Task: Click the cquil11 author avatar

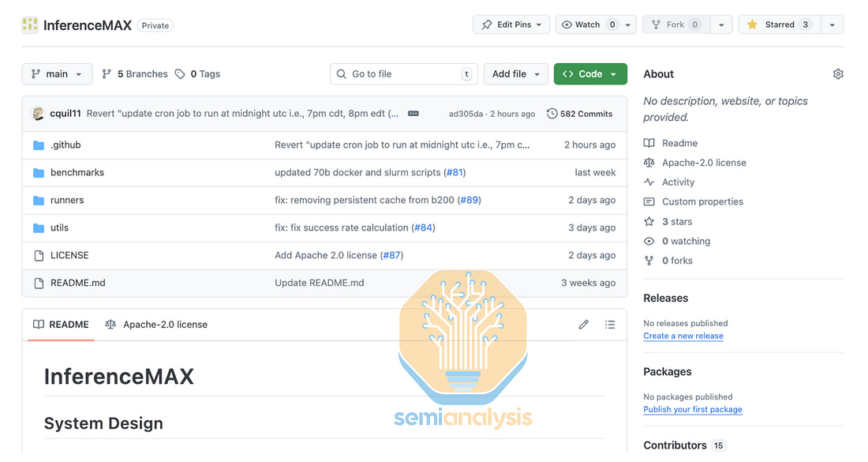Action: (38, 113)
